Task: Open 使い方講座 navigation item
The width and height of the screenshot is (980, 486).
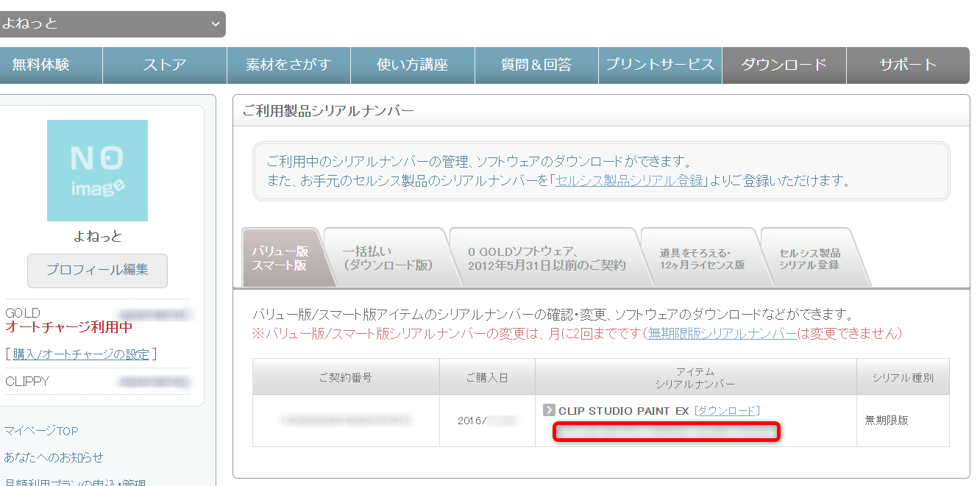Action: coord(412,65)
